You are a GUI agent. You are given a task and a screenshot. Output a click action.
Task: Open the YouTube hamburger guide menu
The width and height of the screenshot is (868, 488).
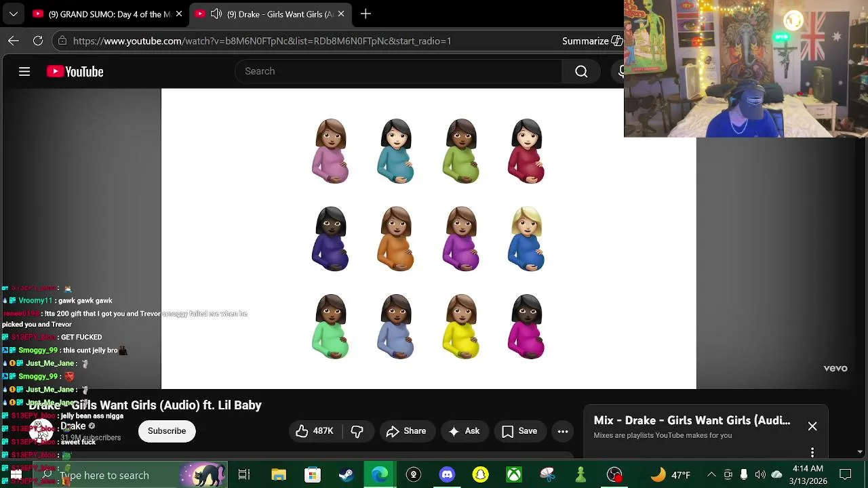[x=24, y=71]
